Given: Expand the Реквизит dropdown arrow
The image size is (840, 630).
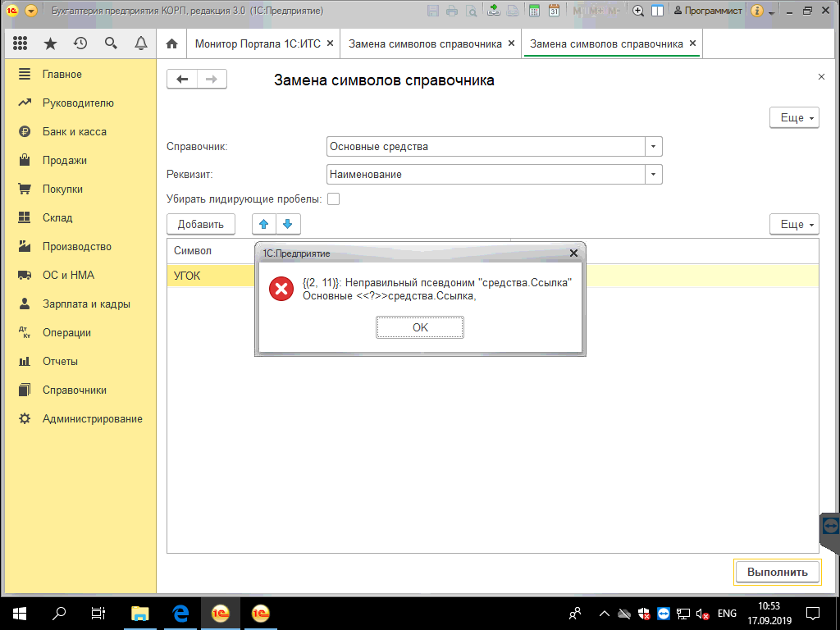Looking at the screenshot, I should click(x=654, y=174).
